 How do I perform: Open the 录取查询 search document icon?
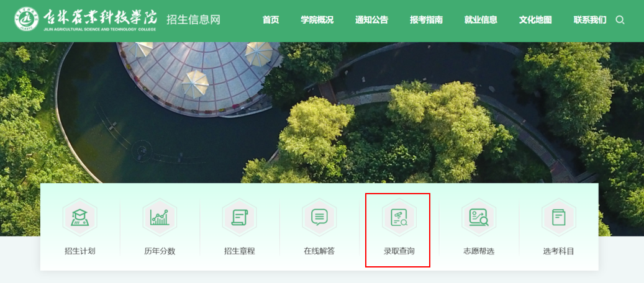click(399, 217)
